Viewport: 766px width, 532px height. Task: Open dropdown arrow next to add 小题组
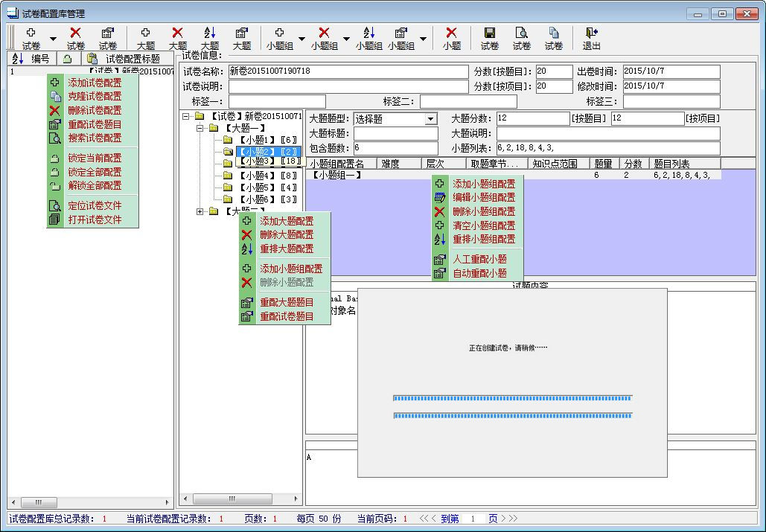(301, 39)
